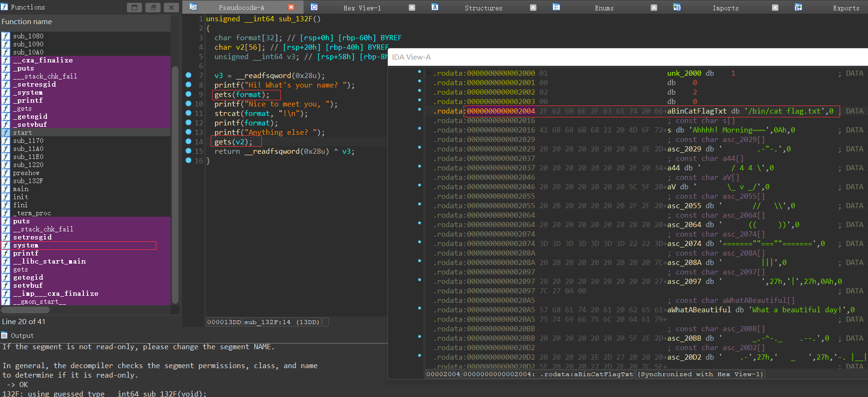Switch to the Pseudocode-A tab

tap(242, 8)
